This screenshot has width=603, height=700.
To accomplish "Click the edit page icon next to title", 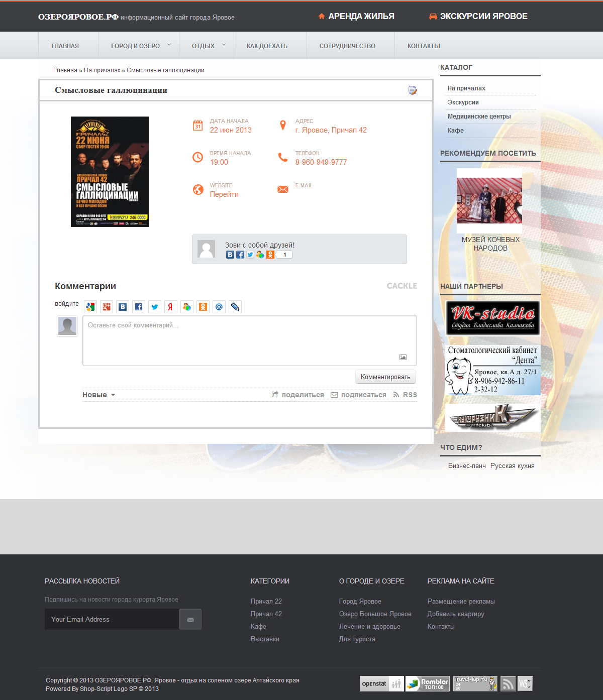I will click(x=413, y=90).
